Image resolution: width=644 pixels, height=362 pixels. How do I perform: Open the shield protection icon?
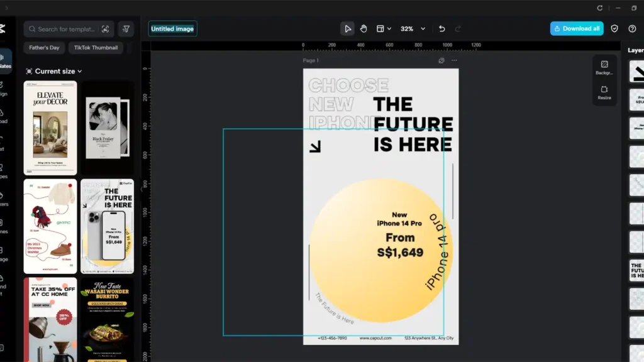[x=614, y=29]
